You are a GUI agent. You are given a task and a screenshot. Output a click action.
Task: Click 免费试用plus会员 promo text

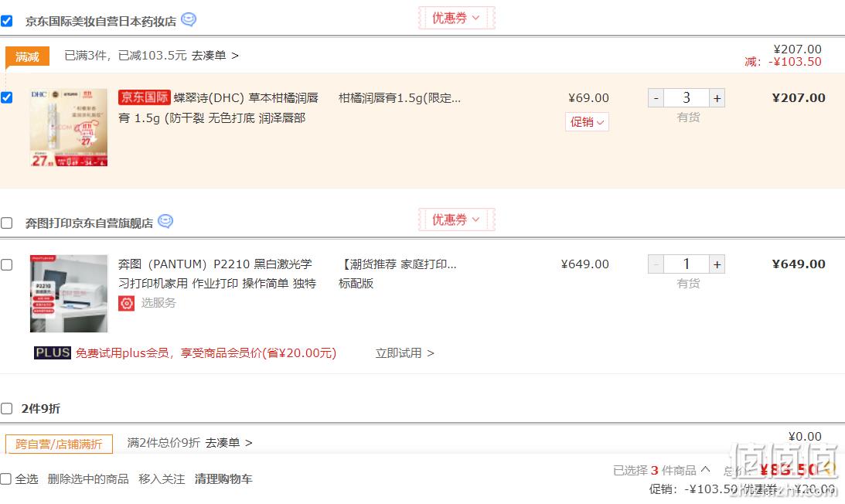point(206,353)
